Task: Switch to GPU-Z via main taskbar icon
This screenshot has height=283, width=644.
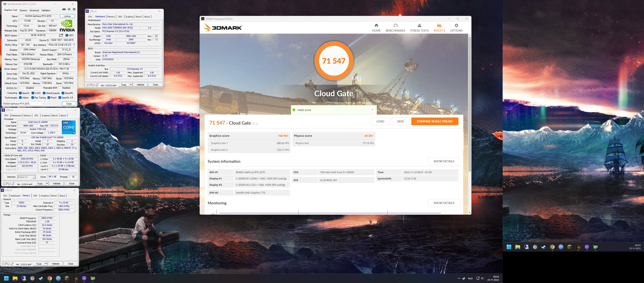Action: point(93,278)
